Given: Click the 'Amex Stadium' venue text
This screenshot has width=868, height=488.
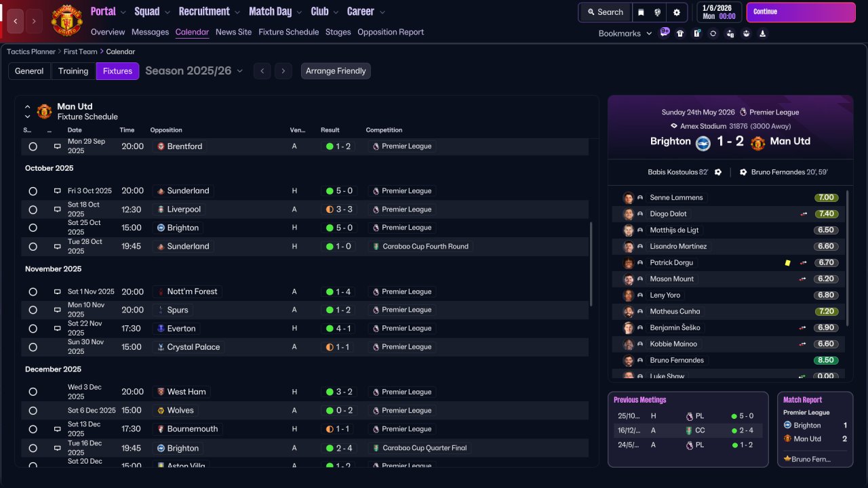Looking at the screenshot, I should 703,126.
